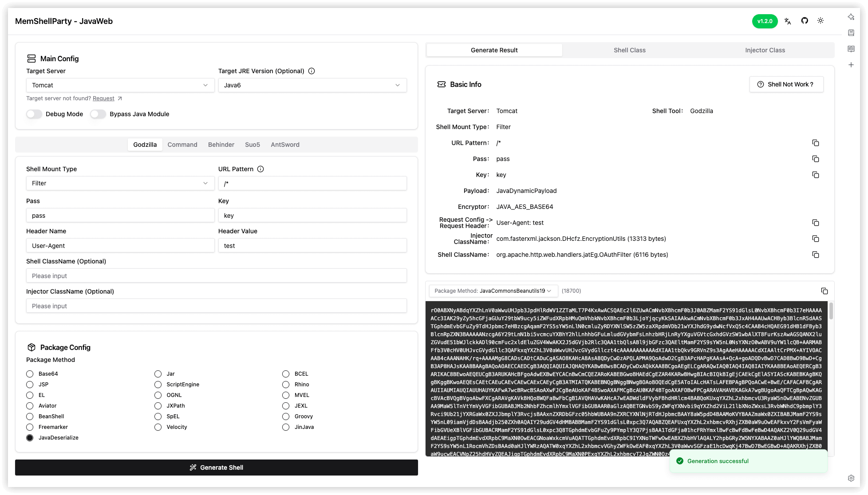Viewport: 868px width, 495px height.
Task: Switch to the Godzilla shell tab
Action: coord(145,145)
